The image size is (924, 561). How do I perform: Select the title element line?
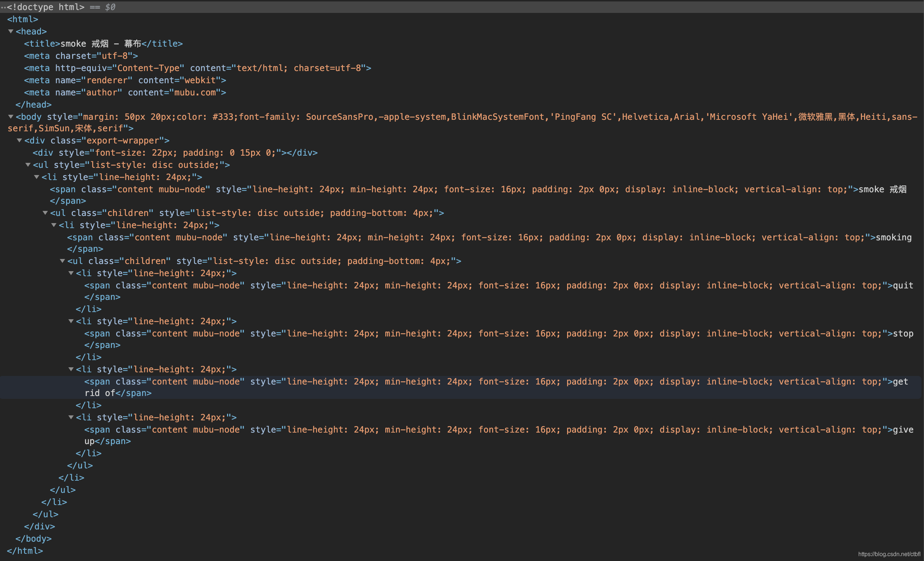pos(103,44)
